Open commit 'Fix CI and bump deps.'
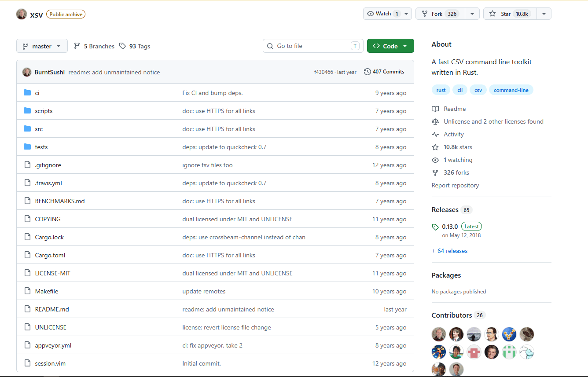The height and width of the screenshot is (377, 588). pyautogui.click(x=213, y=93)
